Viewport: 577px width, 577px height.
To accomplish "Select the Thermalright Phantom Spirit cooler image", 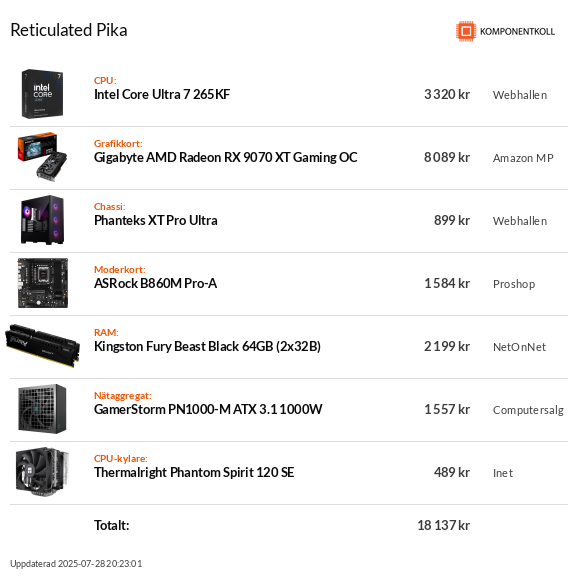I will click(42, 472).
